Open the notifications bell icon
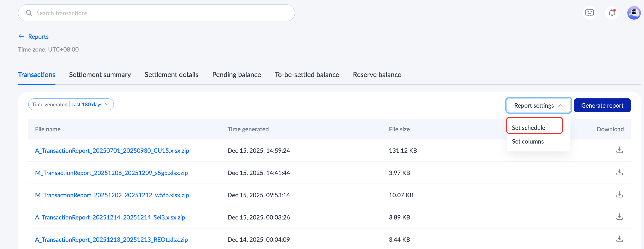The image size is (644, 249). [x=612, y=13]
